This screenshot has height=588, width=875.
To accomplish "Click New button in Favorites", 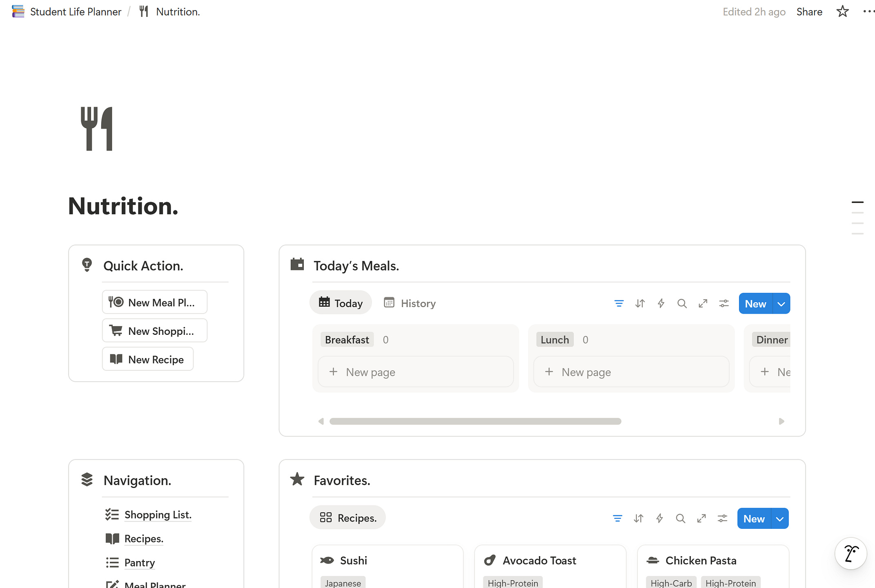I will (754, 519).
